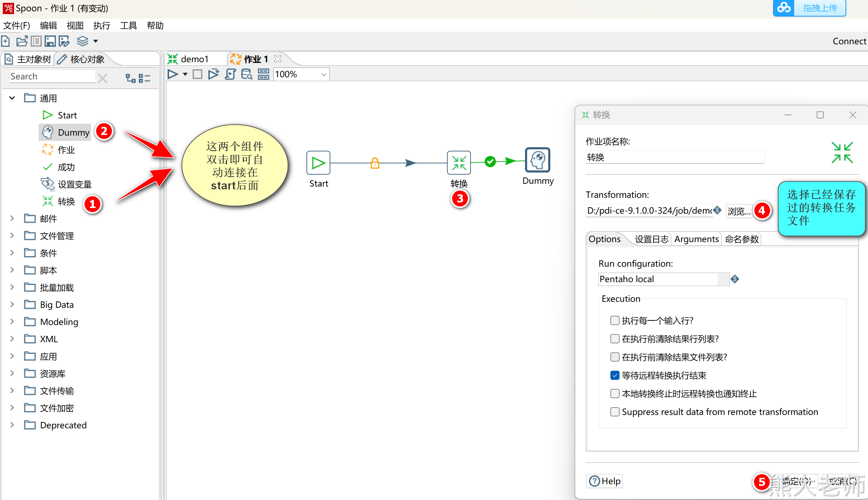The image size is (868, 500).
Task: Click the Save file toolbar icon
Action: pyautogui.click(x=50, y=41)
